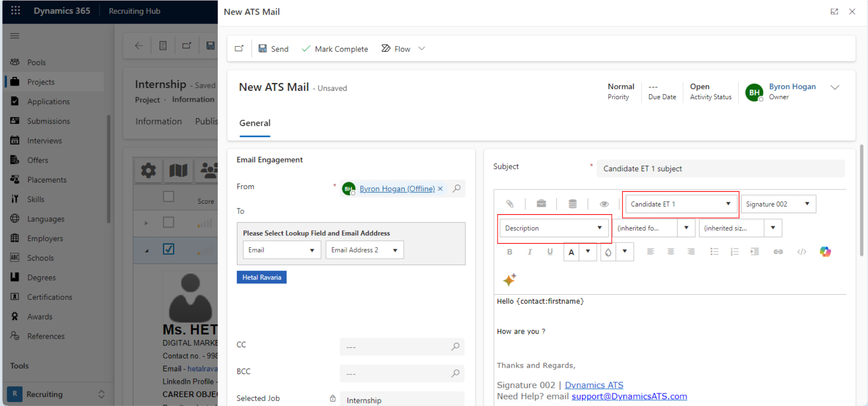The width and height of the screenshot is (868, 406).
Task: Click the preview eye icon
Action: pos(604,204)
